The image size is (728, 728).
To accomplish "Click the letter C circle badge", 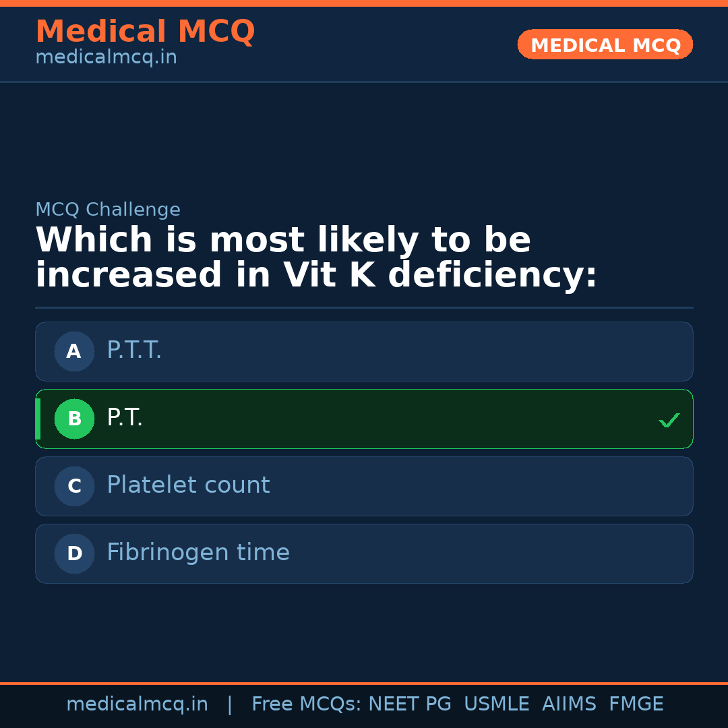I will pos(74,486).
